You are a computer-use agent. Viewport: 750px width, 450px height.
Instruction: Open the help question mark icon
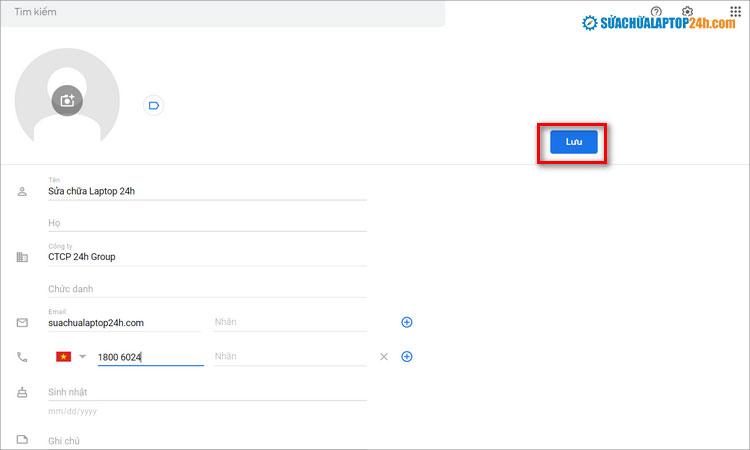(656, 11)
